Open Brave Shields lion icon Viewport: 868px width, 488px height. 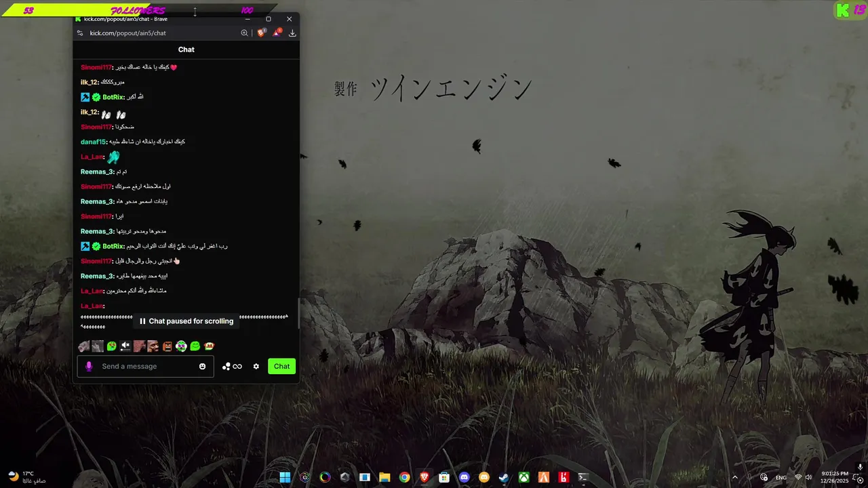pos(261,33)
